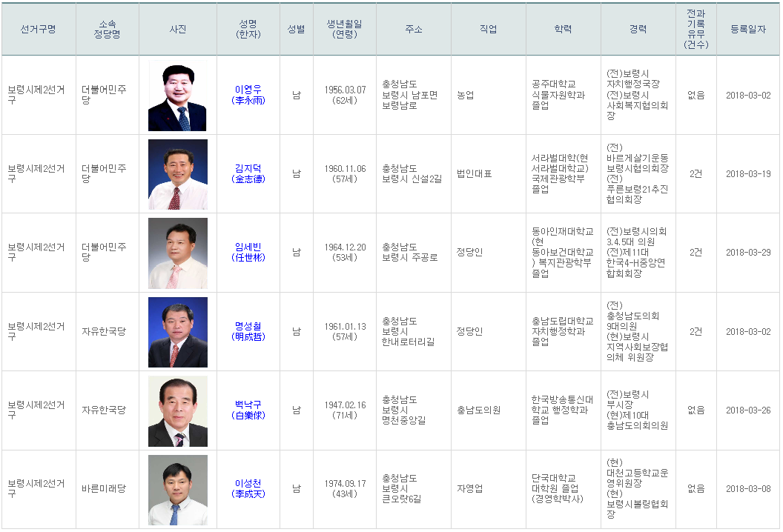
Task: Click the photo of candidate 김지덕
Action: tap(178, 174)
